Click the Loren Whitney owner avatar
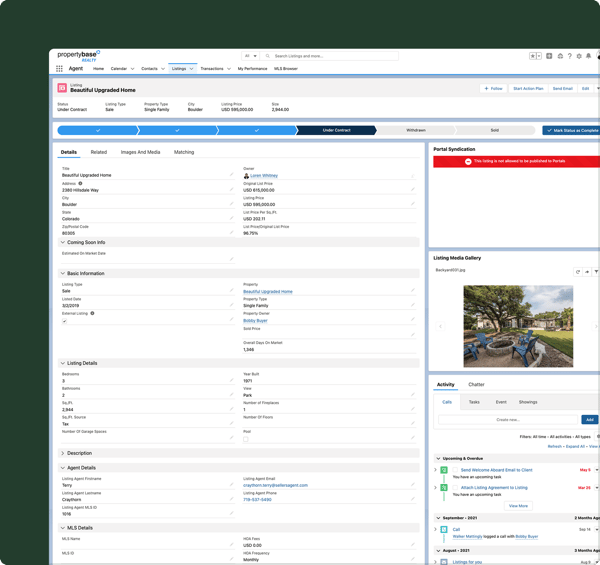This screenshot has height=565, width=600. [x=246, y=176]
